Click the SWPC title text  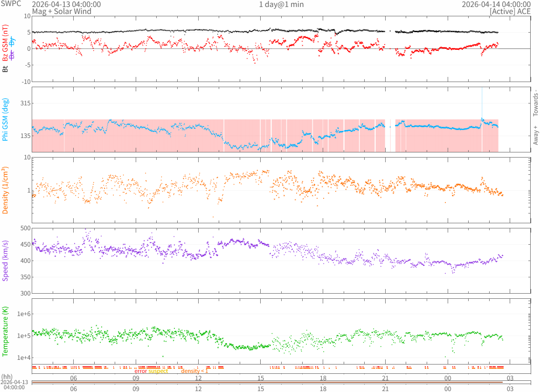click(11, 4)
